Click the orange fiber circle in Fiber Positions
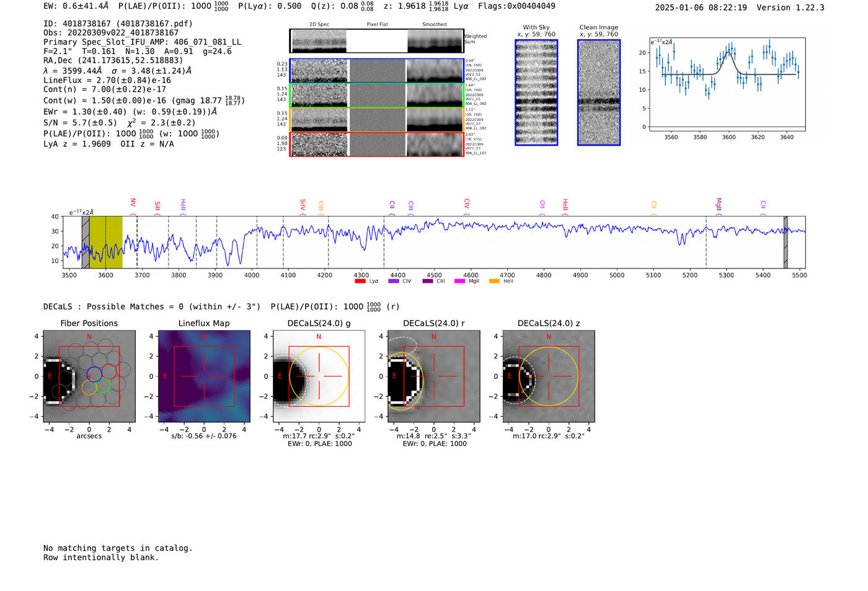The width and height of the screenshot is (868, 591). pyautogui.click(x=89, y=388)
